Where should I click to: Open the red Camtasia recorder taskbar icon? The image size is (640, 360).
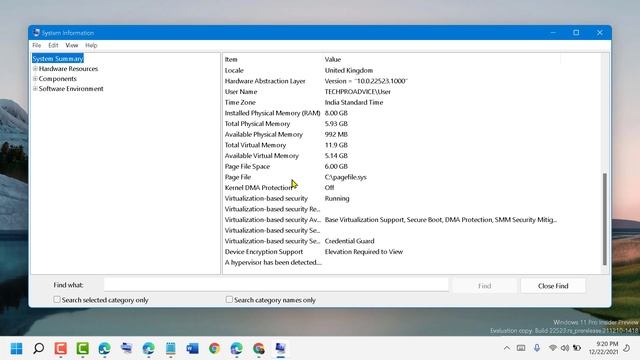60,349
